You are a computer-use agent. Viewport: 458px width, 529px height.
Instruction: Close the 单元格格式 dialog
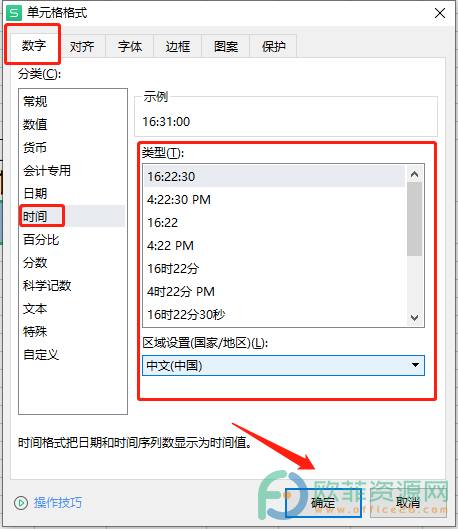pos(440,13)
